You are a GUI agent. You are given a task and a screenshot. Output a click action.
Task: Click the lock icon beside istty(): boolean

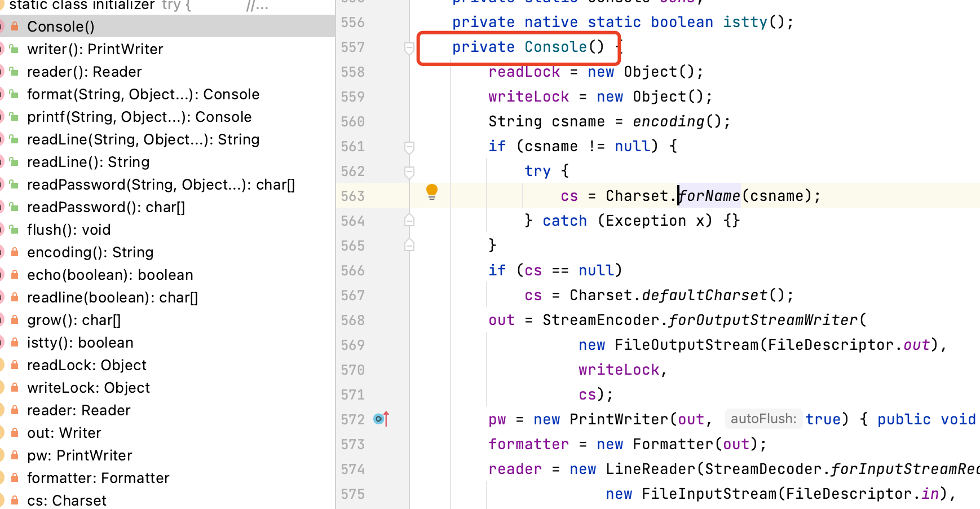tap(15, 343)
